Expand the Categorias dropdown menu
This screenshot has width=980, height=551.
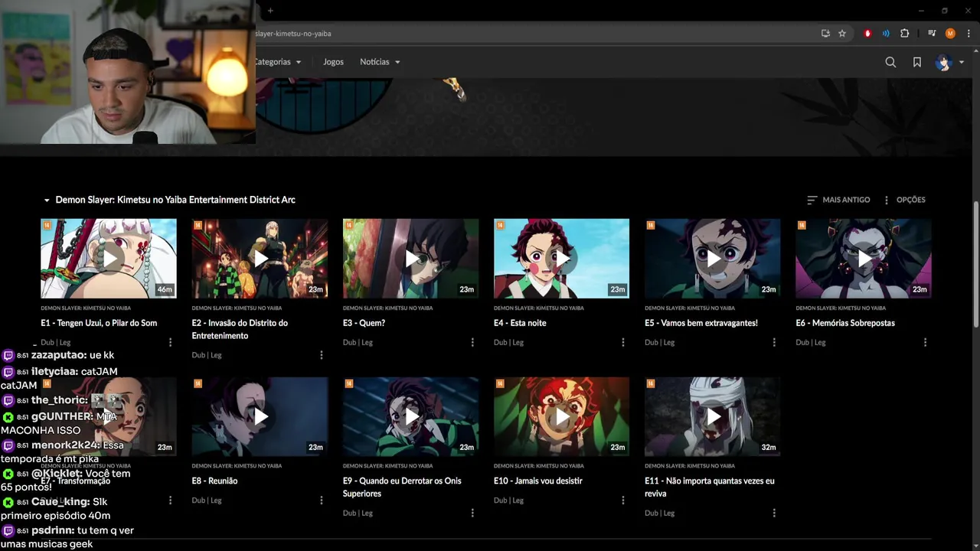(x=278, y=62)
